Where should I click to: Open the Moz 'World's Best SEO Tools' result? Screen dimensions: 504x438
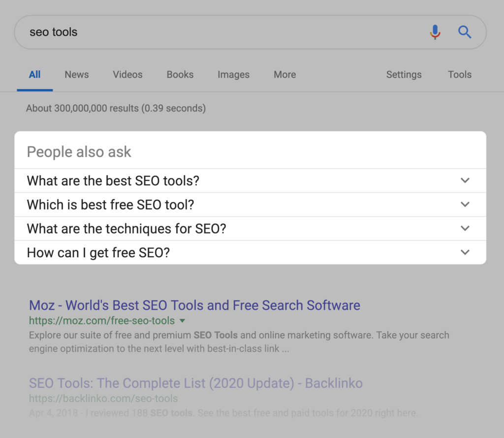pyautogui.click(x=194, y=305)
